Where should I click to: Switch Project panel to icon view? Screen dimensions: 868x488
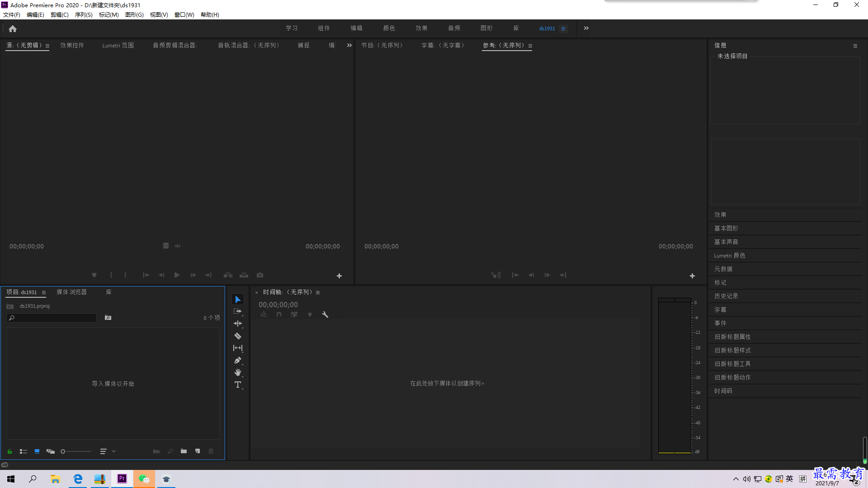pos(37,451)
